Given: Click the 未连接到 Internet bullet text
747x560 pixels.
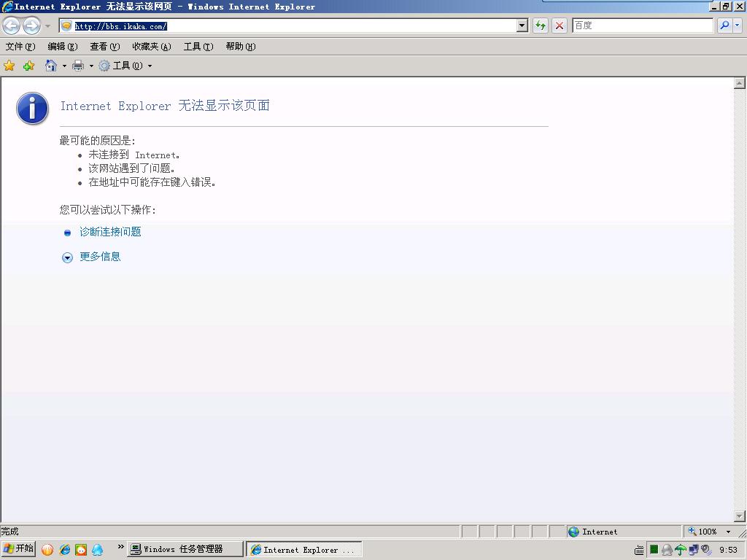Looking at the screenshot, I should (x=134, y=155).
